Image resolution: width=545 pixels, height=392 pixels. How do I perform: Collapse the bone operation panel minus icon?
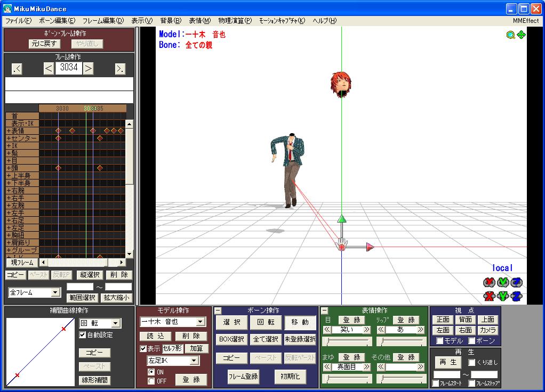(x=218, y=311)
